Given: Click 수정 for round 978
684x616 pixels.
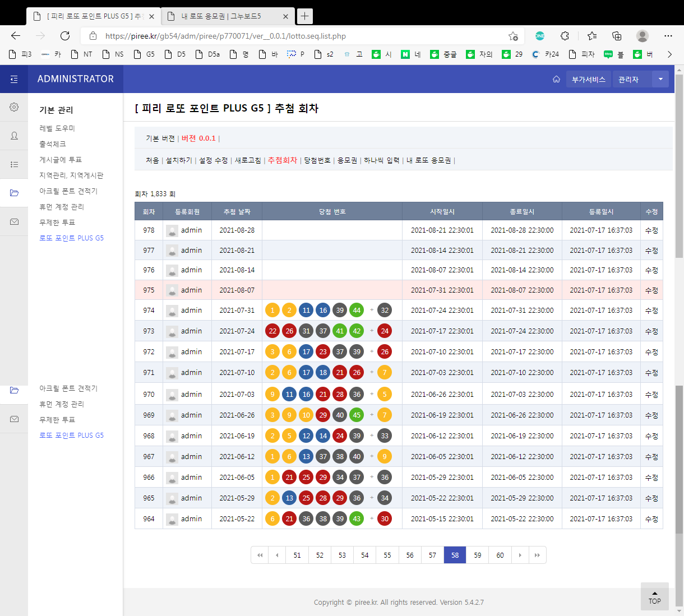Looking at the screenshot, I should [651, 230].
